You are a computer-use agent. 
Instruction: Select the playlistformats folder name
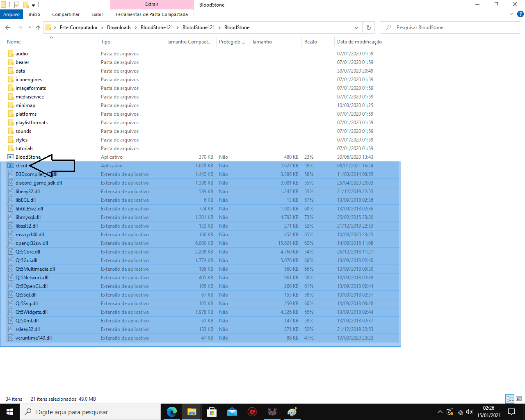(x=32, y=123)
